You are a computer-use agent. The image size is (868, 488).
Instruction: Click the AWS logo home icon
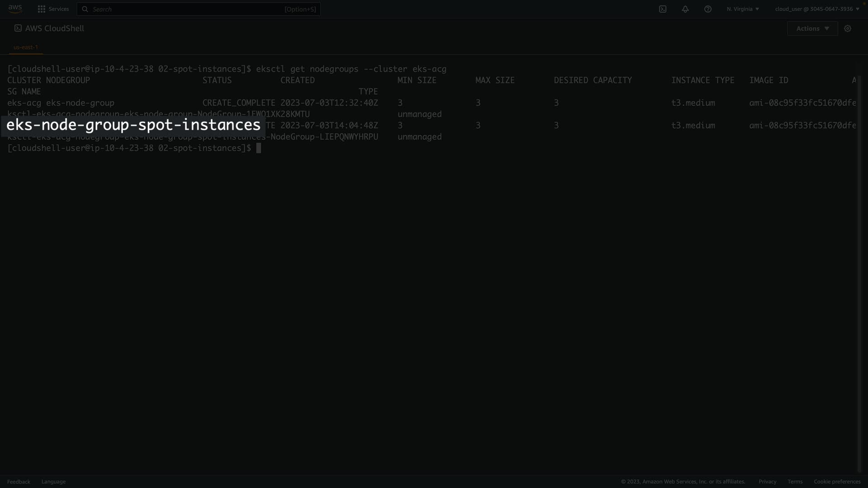point(15,9)
